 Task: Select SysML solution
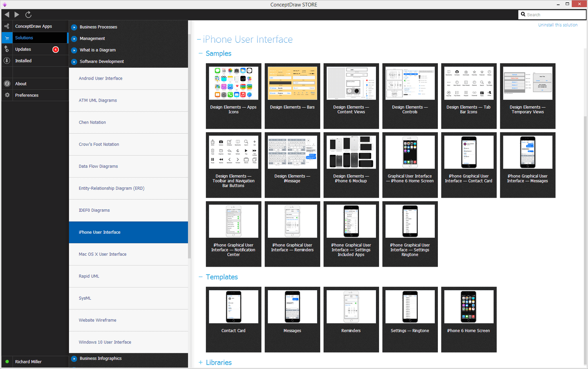(x=128, y=298)
